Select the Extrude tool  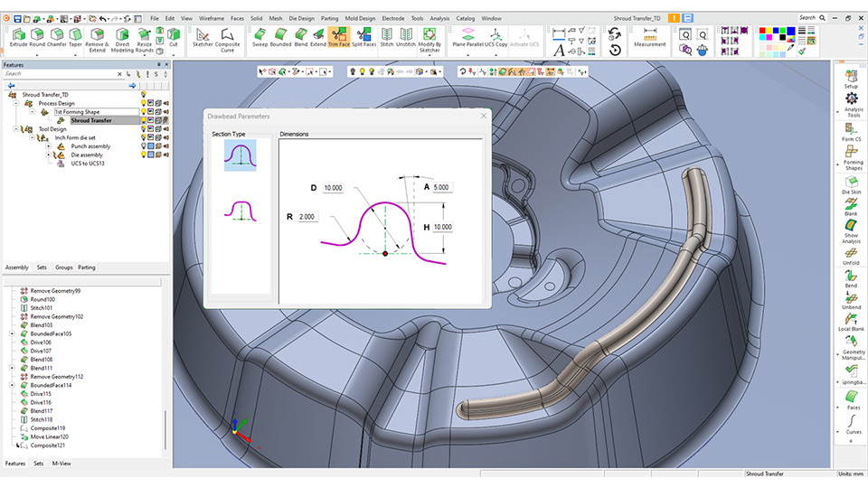click(x=18, y=38)
